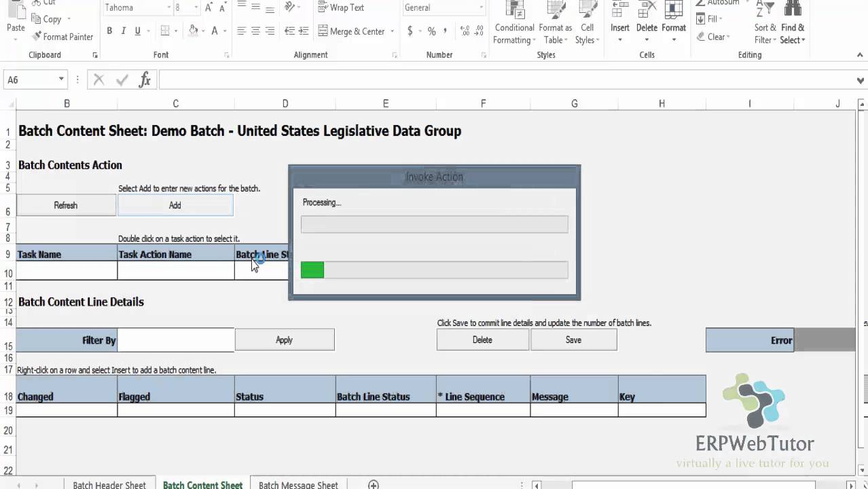Click inside the formula bar
Screen dimensions: 868x489
[506, 80]
